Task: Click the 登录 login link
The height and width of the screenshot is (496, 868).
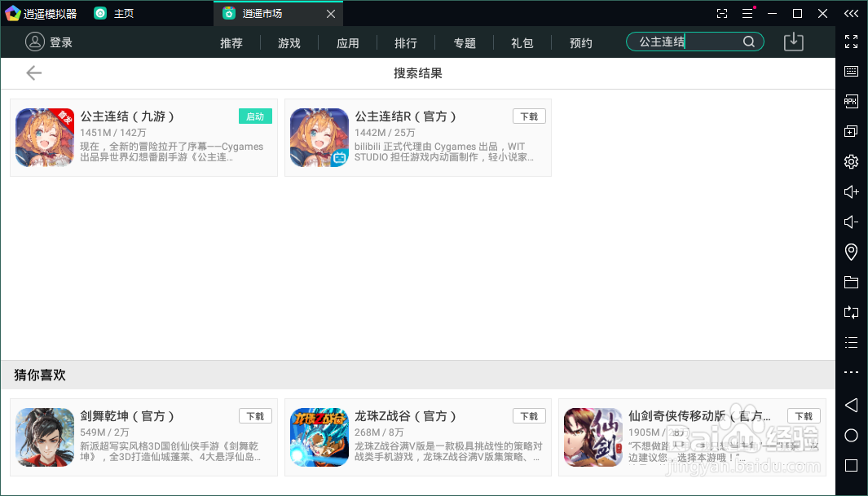Action: pos(61,42)
